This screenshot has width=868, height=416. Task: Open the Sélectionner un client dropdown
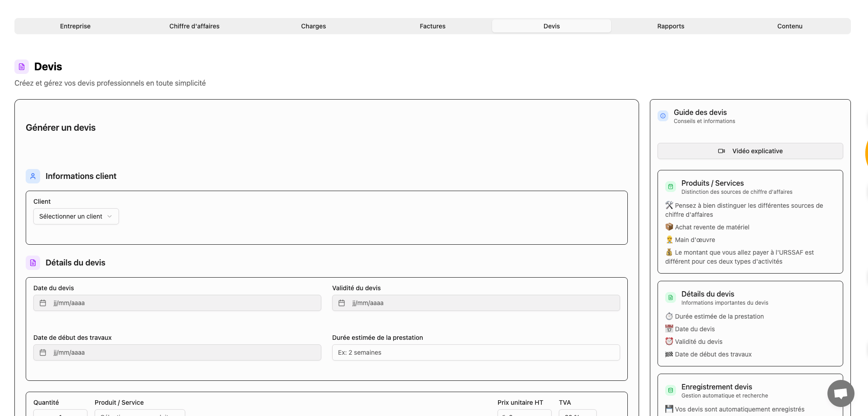pos(76,216)
